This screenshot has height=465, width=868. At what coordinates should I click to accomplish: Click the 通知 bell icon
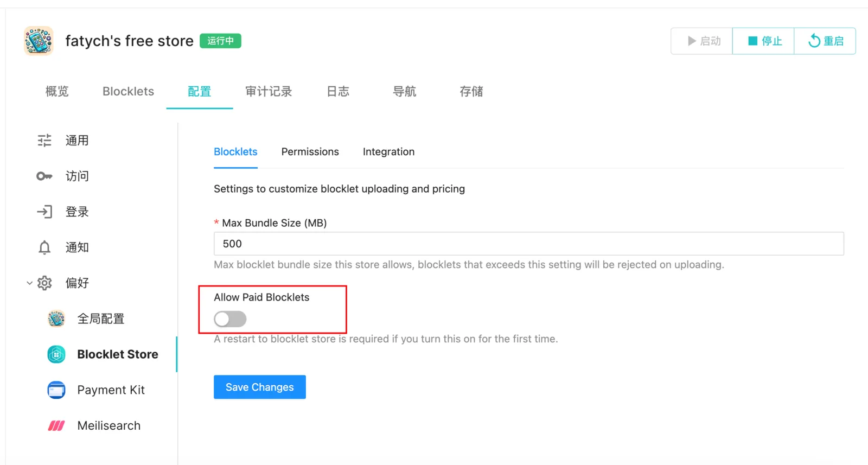(44, 247)
